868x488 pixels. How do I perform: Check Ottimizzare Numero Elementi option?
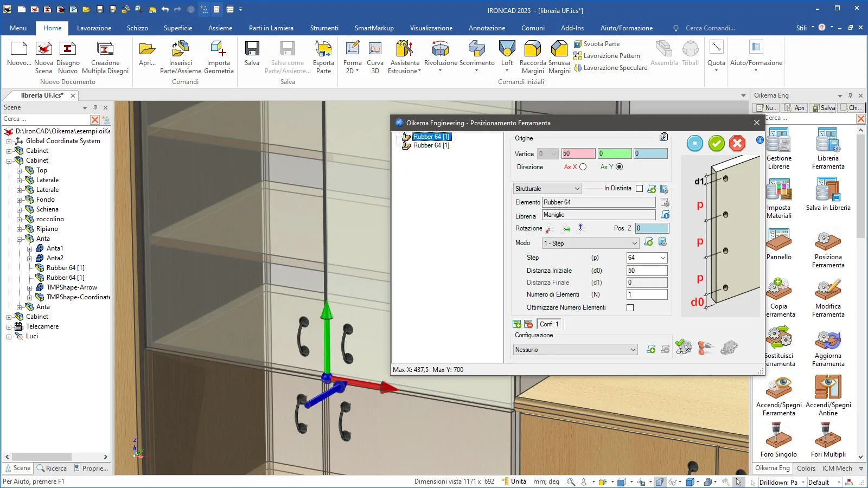click(630, 308)
